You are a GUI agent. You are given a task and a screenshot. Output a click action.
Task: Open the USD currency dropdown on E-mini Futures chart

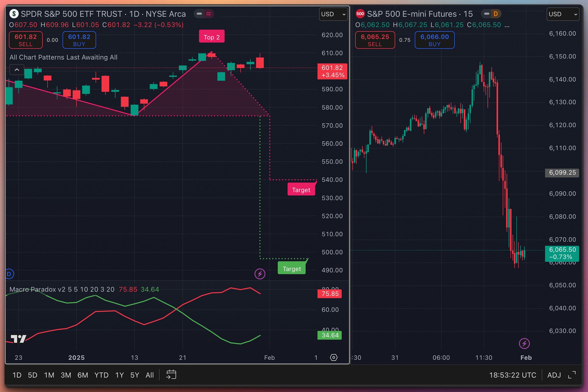pos(563,14)
